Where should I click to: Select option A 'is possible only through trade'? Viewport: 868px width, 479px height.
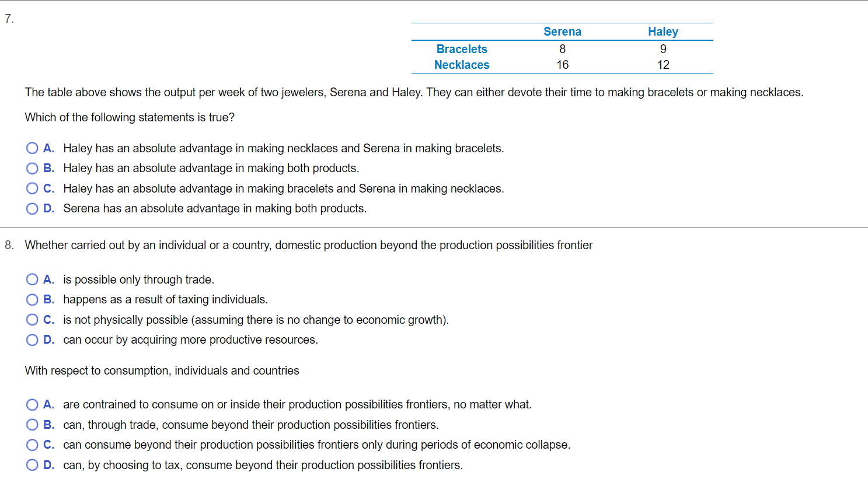pyautogui.click(x=32, y=279)
